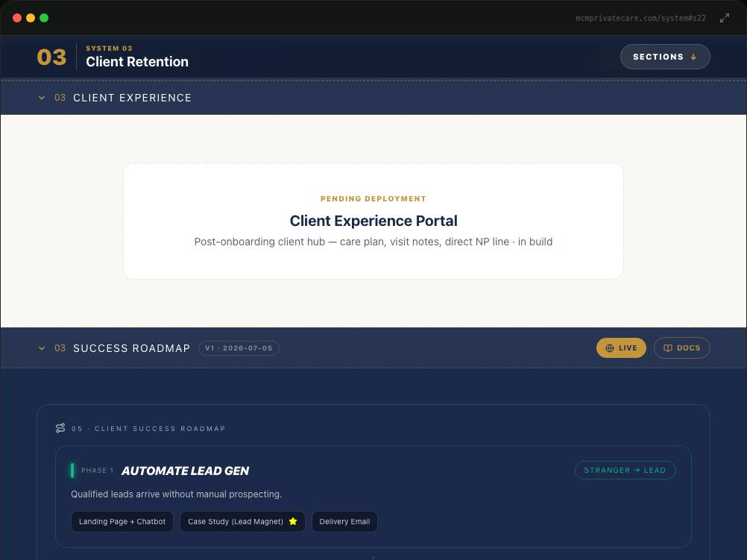747x560 pixels.
Task: Close the window with red button
Action: [17, 18]
